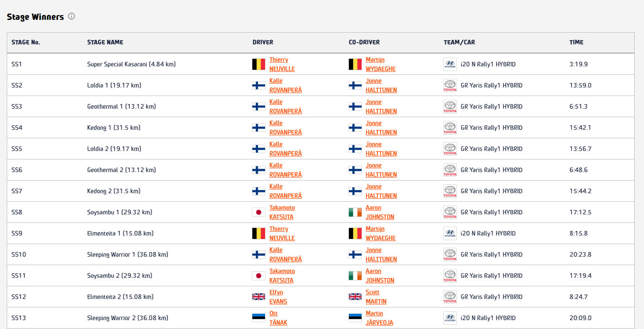This screenshot has width=644, height=329.
Task: Click the Irish flag in the SS11 row
Action: point(355,276)
